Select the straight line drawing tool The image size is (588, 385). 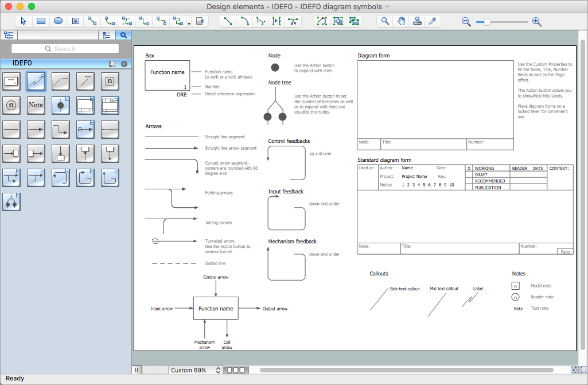click(228, 21)
